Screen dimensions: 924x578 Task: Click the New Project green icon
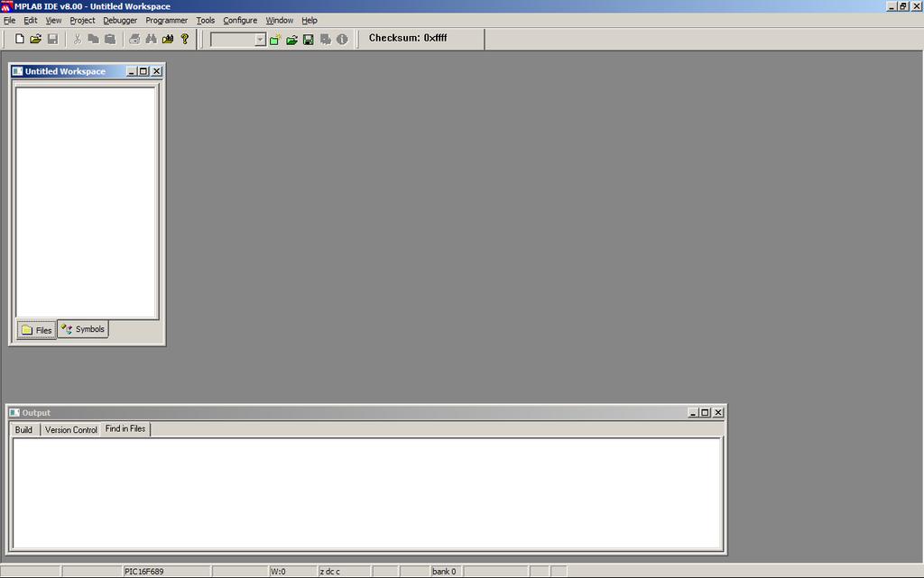[274, 40]
